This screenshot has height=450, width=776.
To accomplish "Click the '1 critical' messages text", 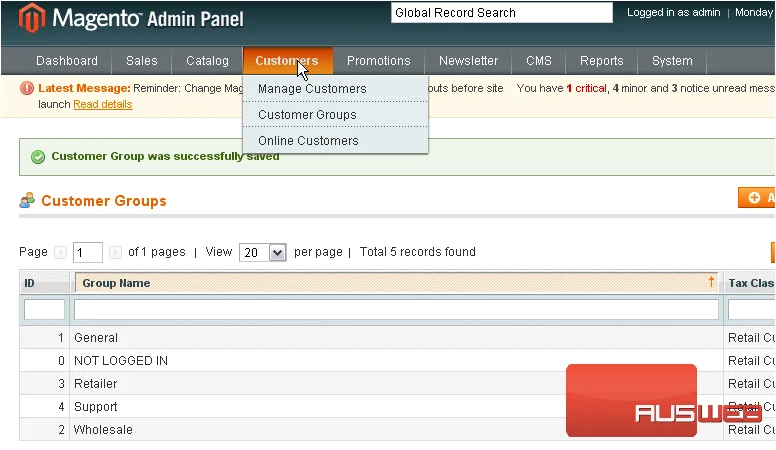I will point(586,88).
